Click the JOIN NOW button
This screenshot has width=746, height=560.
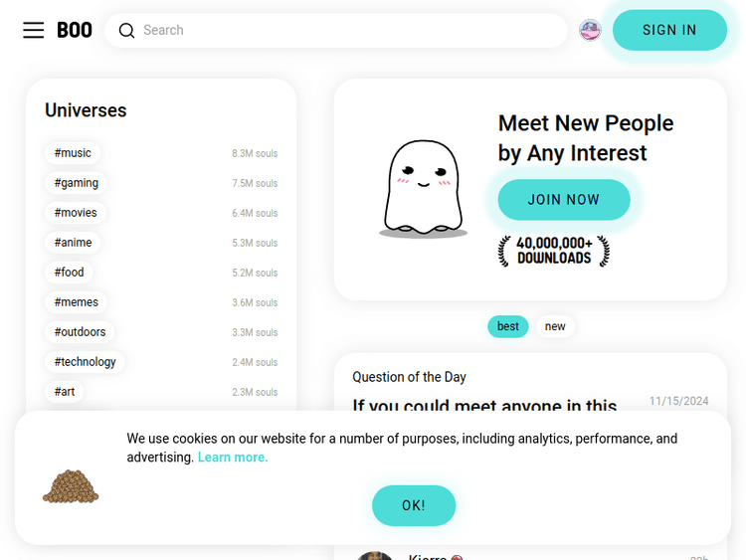(563, 200)
